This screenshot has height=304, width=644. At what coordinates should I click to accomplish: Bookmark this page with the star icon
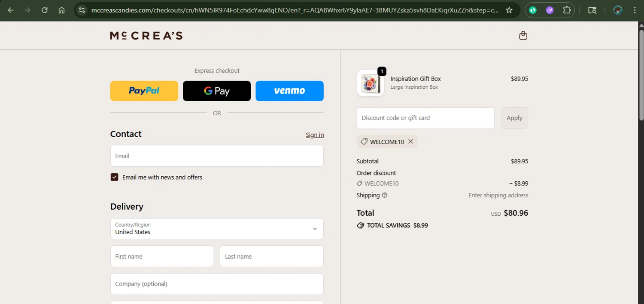509,10
